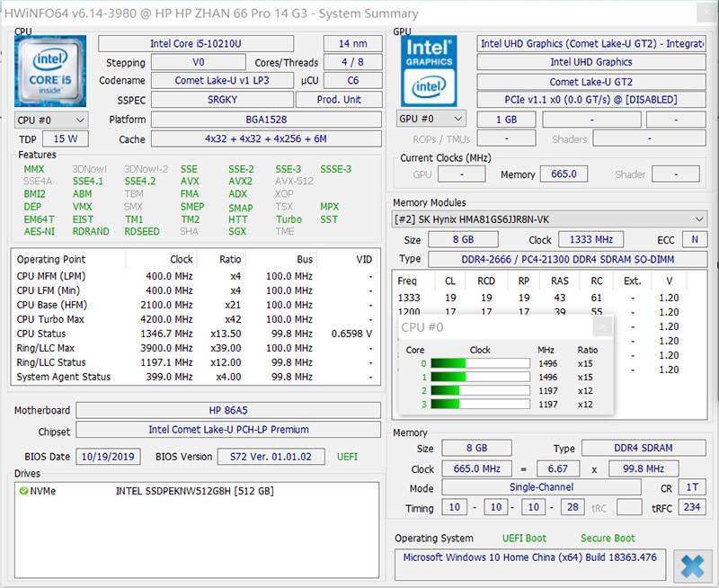Click the Core 2 clock bar

480,390
